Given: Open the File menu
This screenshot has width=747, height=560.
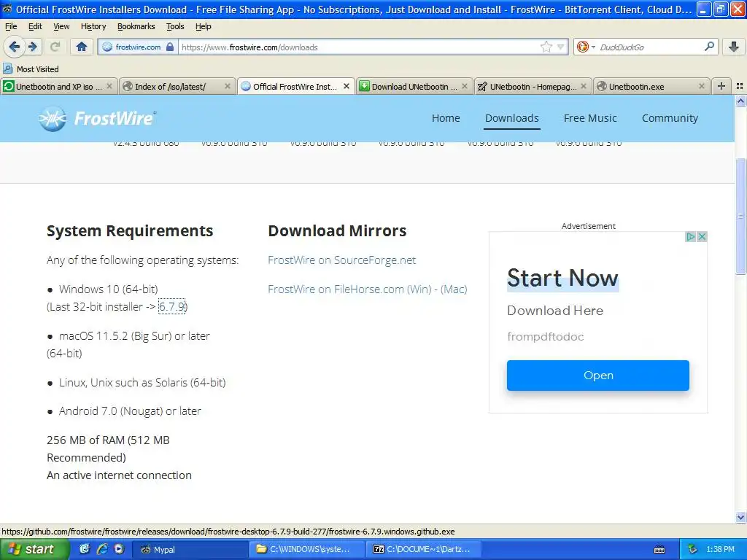Looking at the screenshot, I should 10,26.
